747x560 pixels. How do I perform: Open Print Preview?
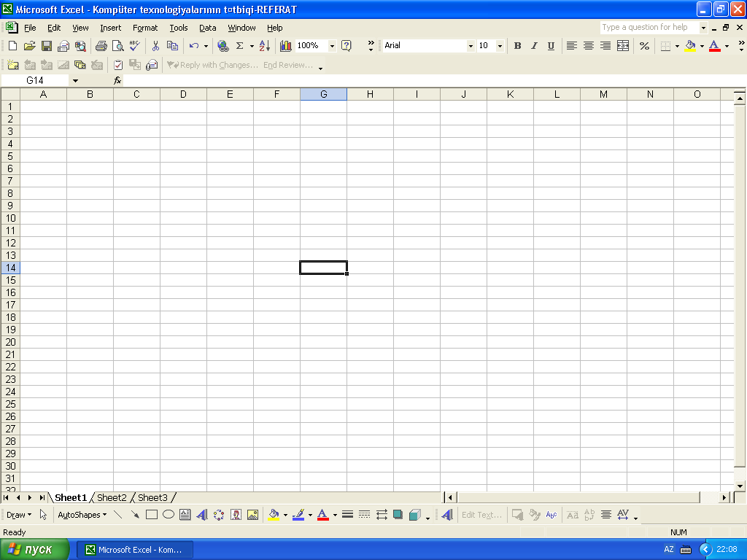coord(117,46)
